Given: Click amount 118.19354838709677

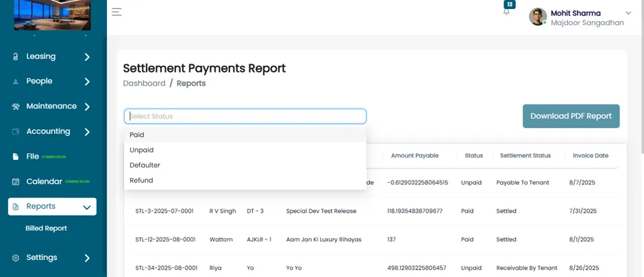Looking at the screenshot, I should (414, 211).
